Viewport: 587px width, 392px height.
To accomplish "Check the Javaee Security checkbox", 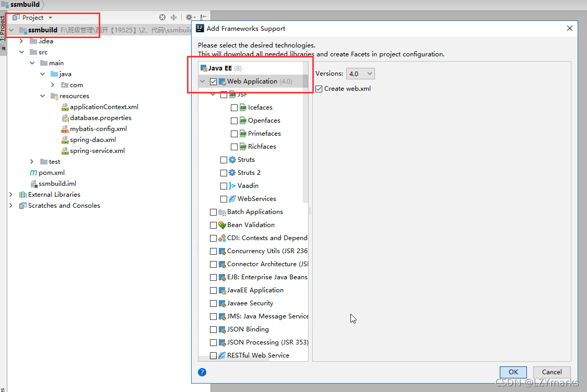I will (x=214, y=303).
